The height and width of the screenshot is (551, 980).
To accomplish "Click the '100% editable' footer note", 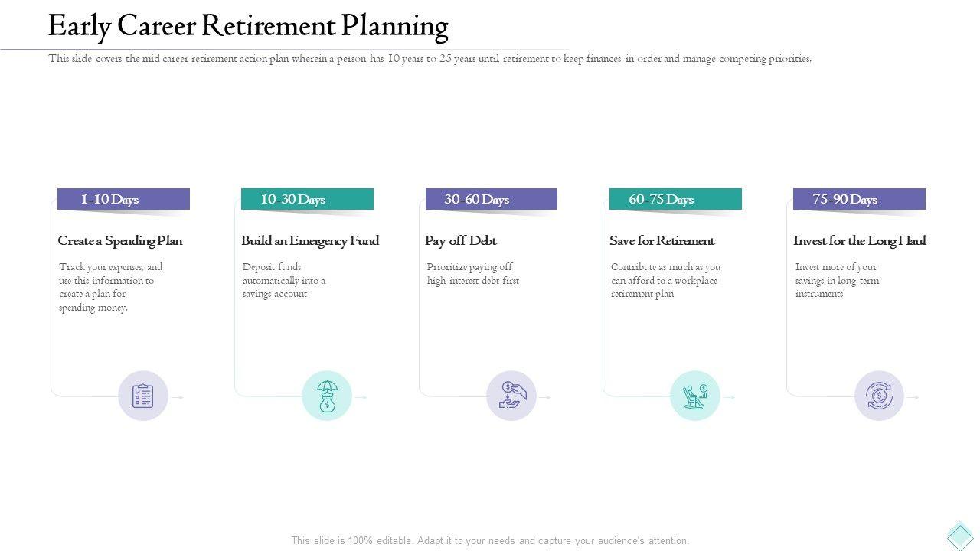I will click(490, 541).
